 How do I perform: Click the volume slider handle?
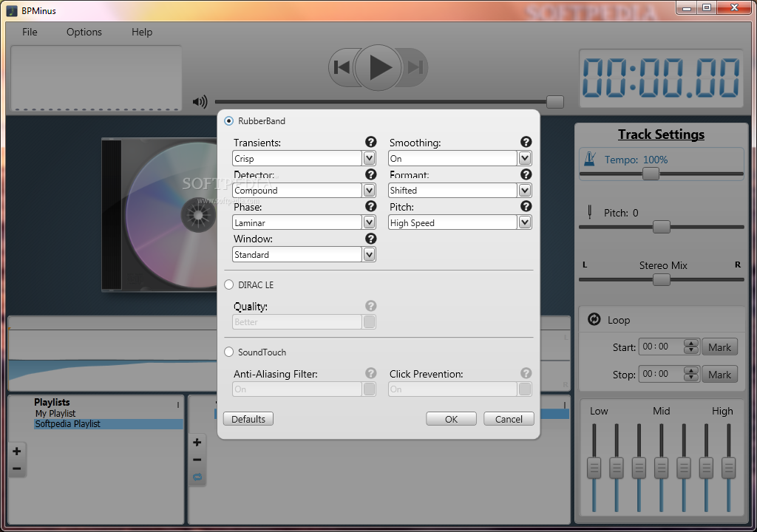tap(554, 102)
